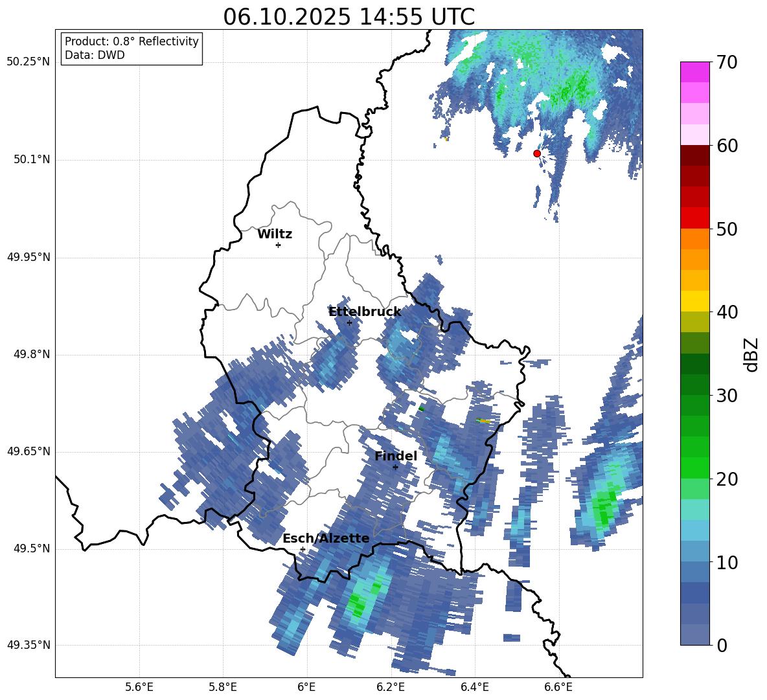Click the 50.25°N latitude label
Image resolution: width=767 pixels, height=700 pixels.
(x=29, y=62)
